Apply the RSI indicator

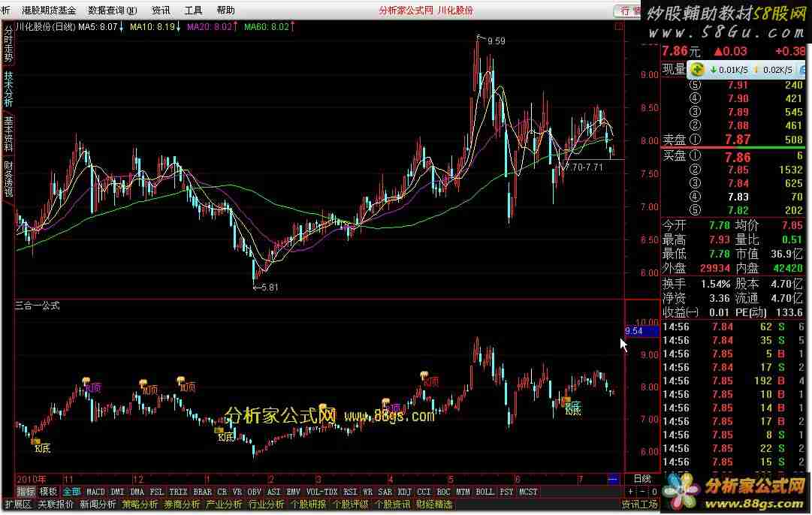coord(351,492)
